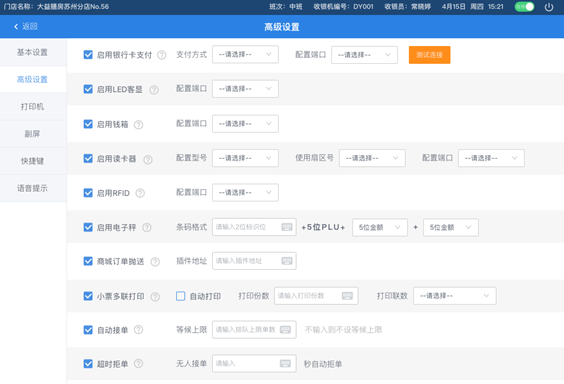The width and height of the screenshot is (564, 384).
Task: Focus 打印份数 input field
Action: pyautogui.click(x=316, y=296)
